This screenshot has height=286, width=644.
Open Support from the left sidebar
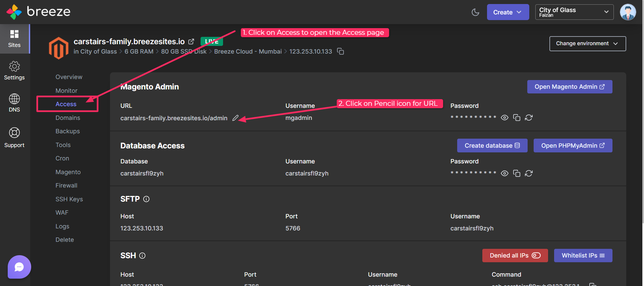tap(14, 137)
